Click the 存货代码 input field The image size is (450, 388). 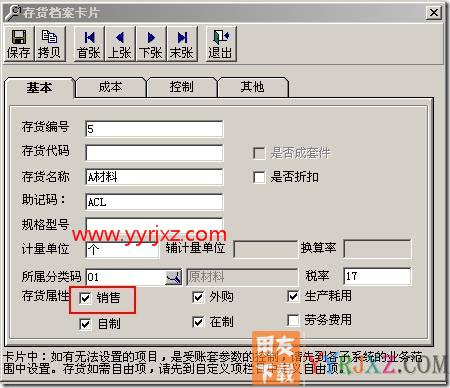(x=154, y=153)
